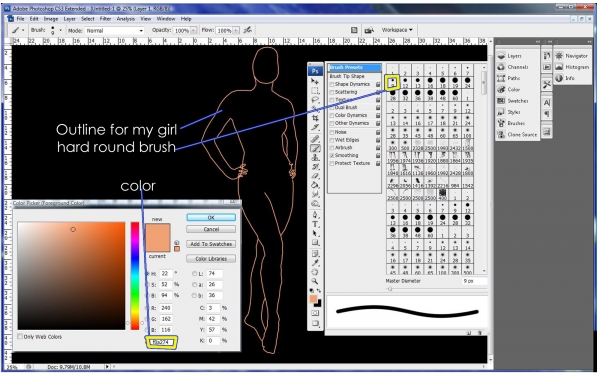Select the L radio button
The image size is (600, 377).
tap(195, 274)
